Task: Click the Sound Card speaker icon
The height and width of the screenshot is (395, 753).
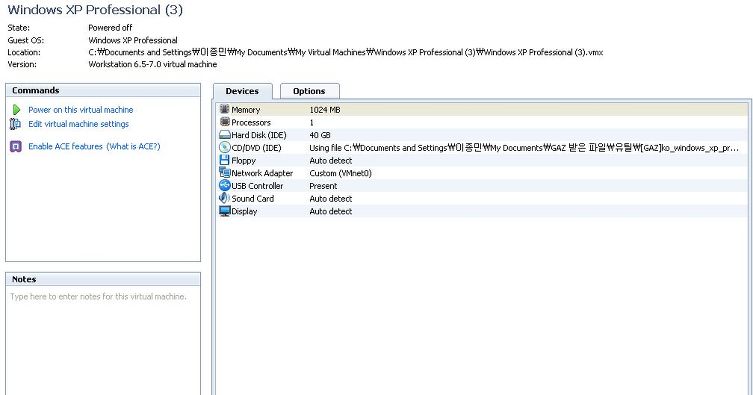Action: [224, 198]
